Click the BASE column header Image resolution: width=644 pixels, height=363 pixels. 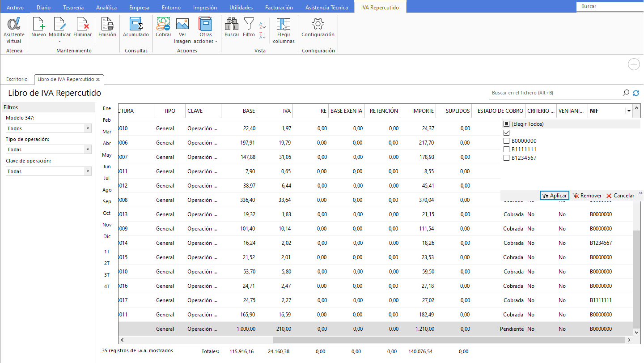pos(239,111)
